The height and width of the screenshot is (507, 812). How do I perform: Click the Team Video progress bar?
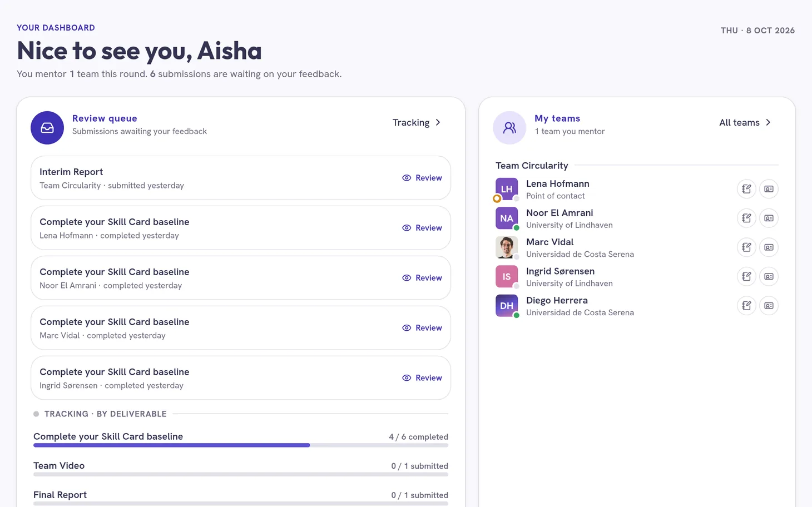coord(241,474)
